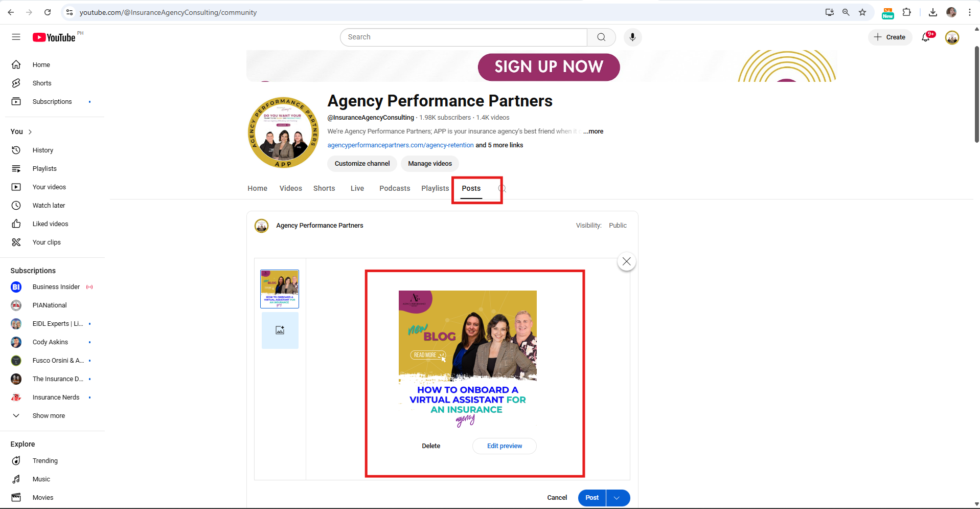
Task: Switch to the Videos tab
Action: click(x=290, y=188)
